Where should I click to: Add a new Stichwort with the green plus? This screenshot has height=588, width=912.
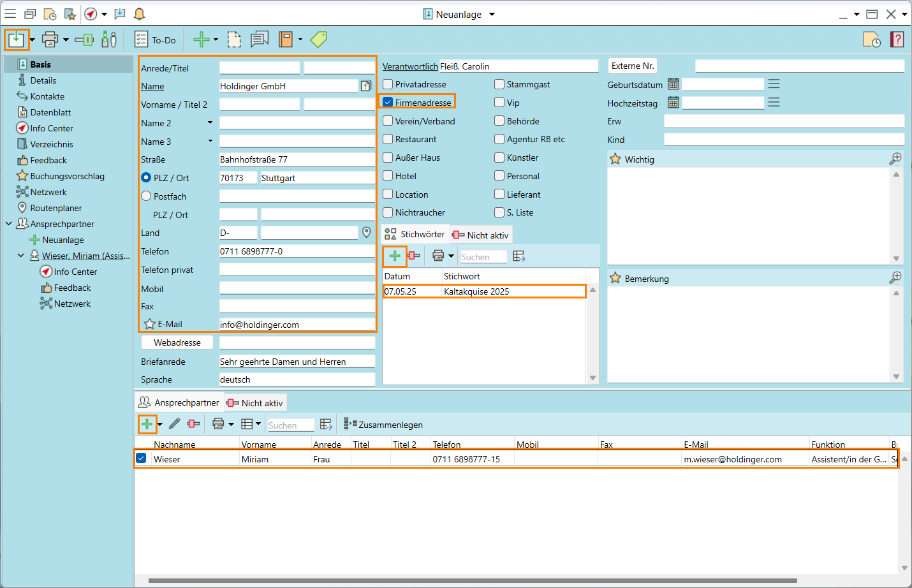coord(395,256)
